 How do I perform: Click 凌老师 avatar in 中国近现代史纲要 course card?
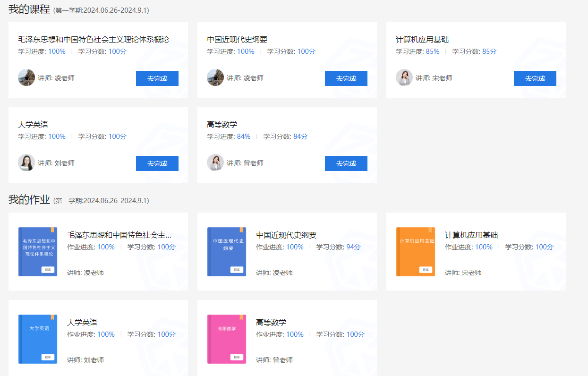click(x=215, y=77)
